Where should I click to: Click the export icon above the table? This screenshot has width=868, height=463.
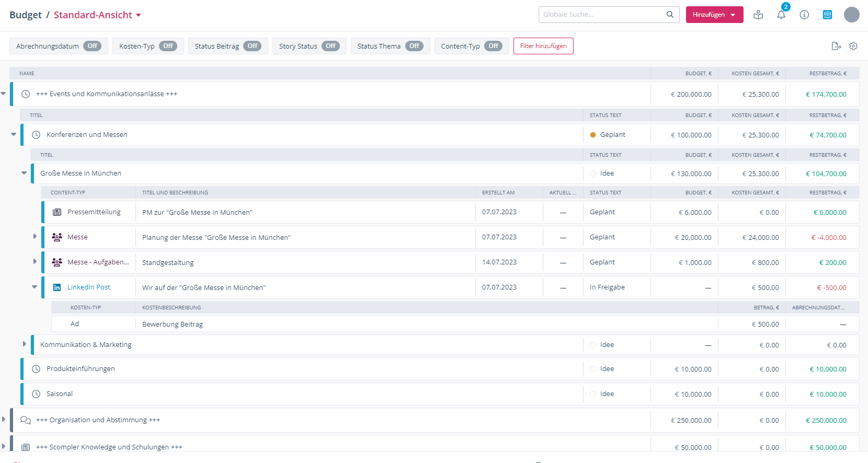[836, 46]
